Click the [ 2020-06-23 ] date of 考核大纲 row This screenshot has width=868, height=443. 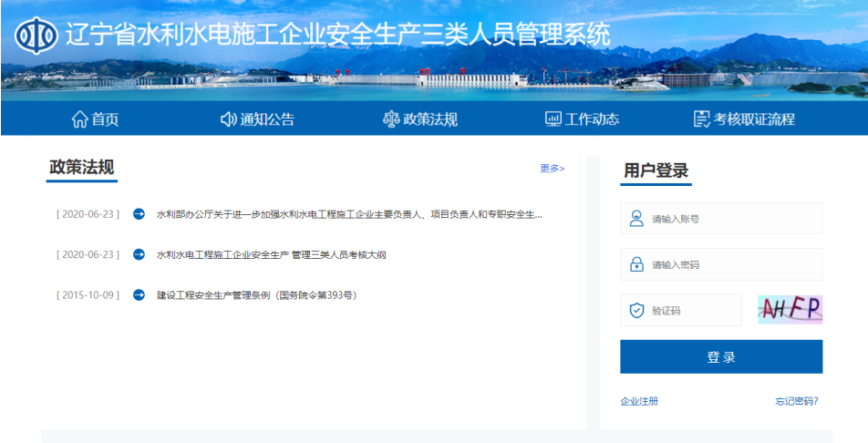pyautogui.click(x=88, y=254)
